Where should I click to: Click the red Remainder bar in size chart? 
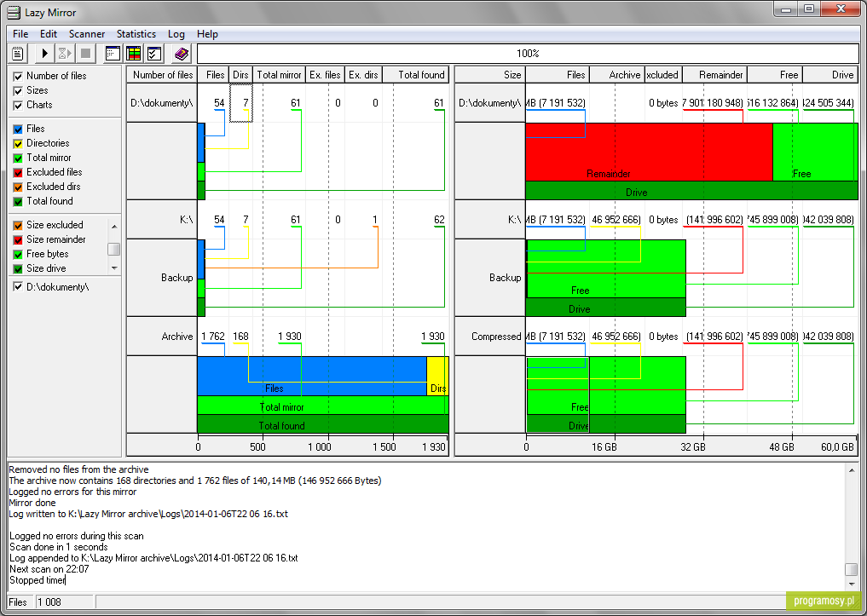[649, 152]
